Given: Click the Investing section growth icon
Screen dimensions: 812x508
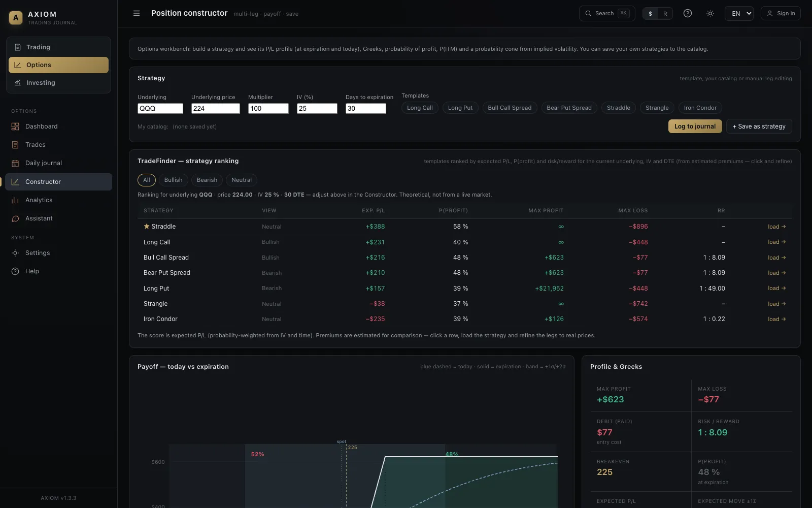Looking at the screenshot, I should pos(18,83).
